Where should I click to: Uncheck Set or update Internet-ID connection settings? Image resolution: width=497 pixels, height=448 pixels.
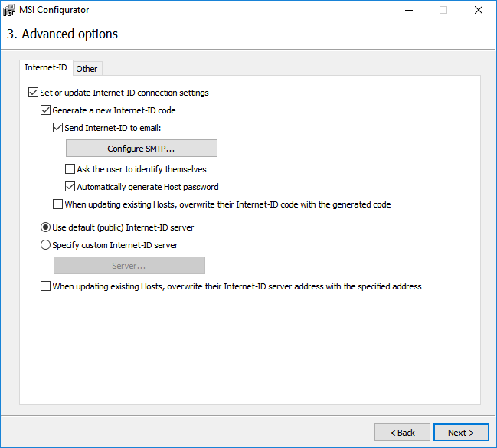(x=33, y=93)
